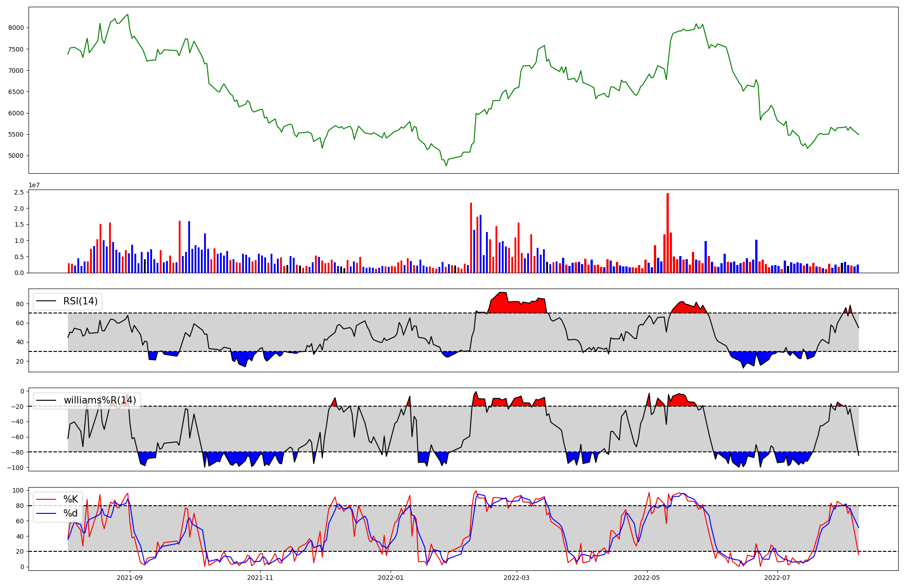
Task: Click the black RSI(14) legend line sample
Action: click(x=46, y=301)
